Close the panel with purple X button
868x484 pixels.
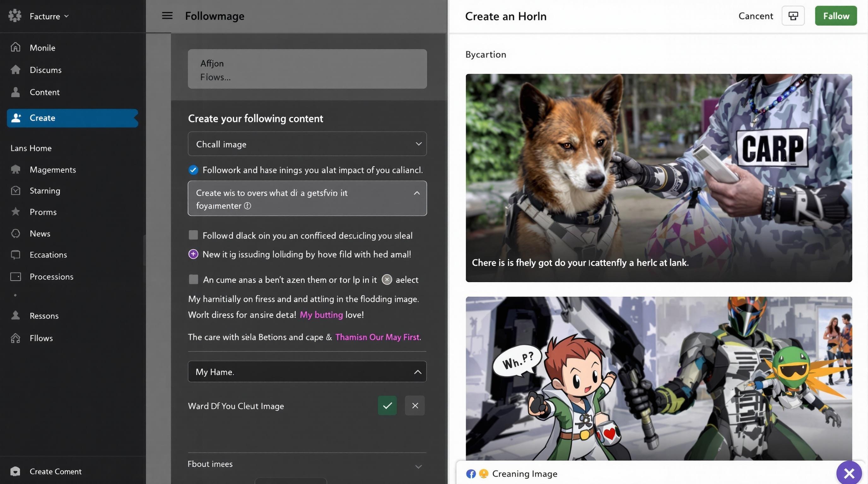click(849, 473)
